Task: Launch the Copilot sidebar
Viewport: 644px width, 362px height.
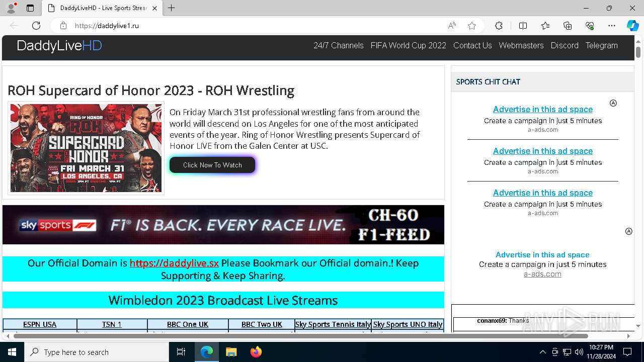Action: [x=632, y=26]
